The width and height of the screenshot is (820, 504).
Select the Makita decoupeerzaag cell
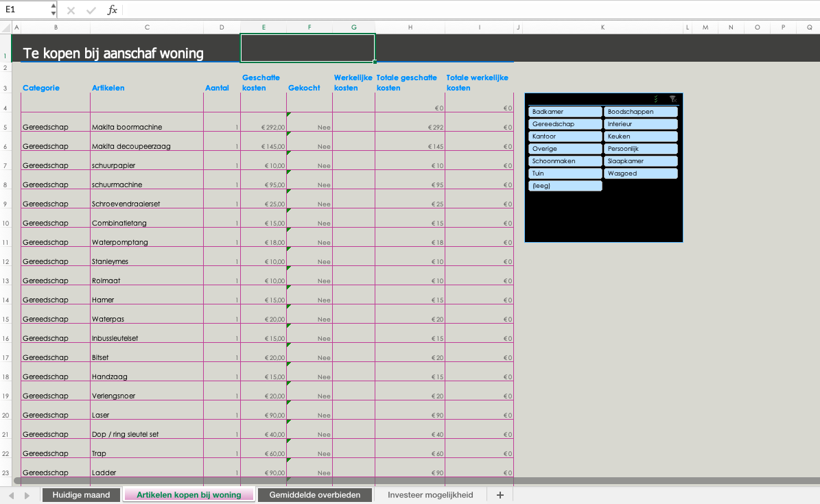147,141
